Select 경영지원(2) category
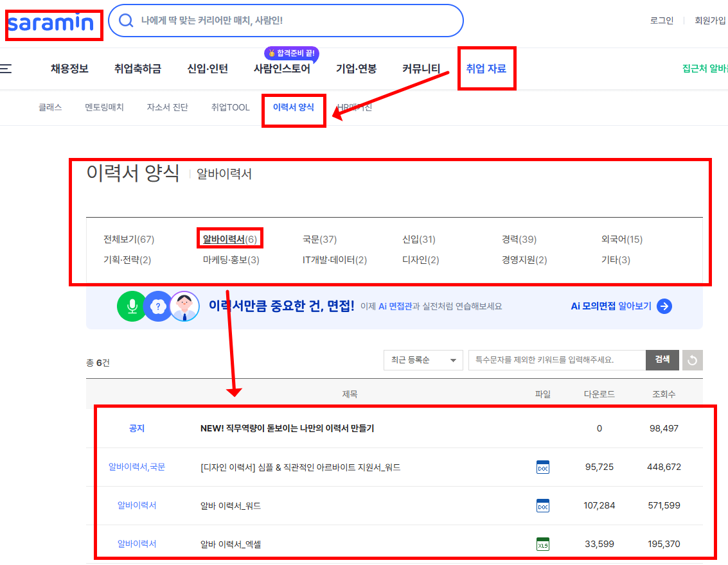 [x=524, y=260]
